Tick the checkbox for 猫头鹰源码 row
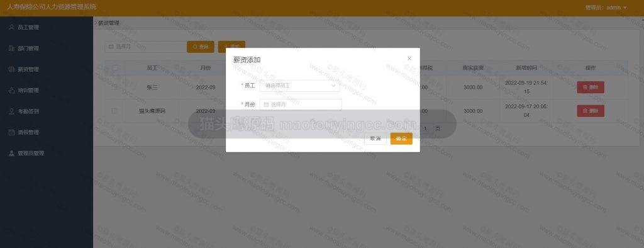Screen dimensions: 644x248 114,111
